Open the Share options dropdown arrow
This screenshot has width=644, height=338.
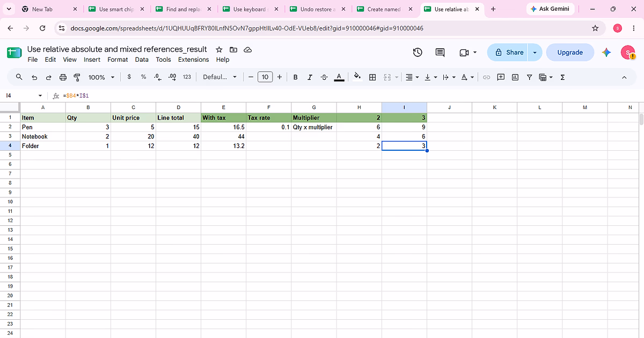(x=535, y=52)
